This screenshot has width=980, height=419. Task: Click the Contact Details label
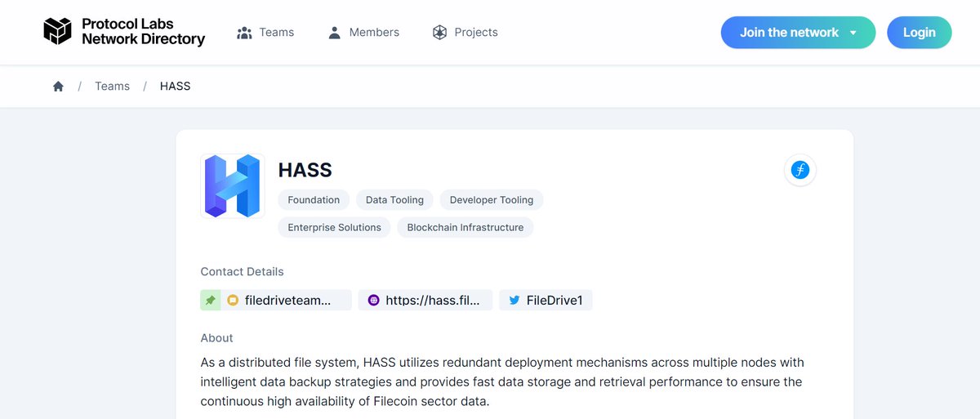(243, 272)
